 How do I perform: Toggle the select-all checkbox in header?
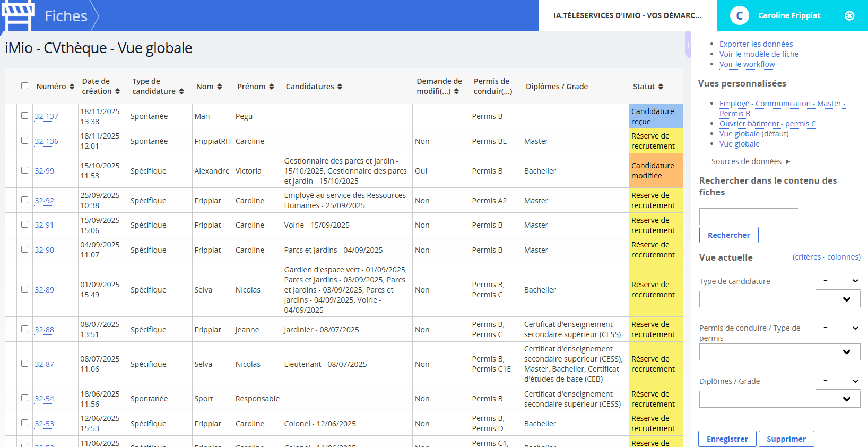(24, 86)
